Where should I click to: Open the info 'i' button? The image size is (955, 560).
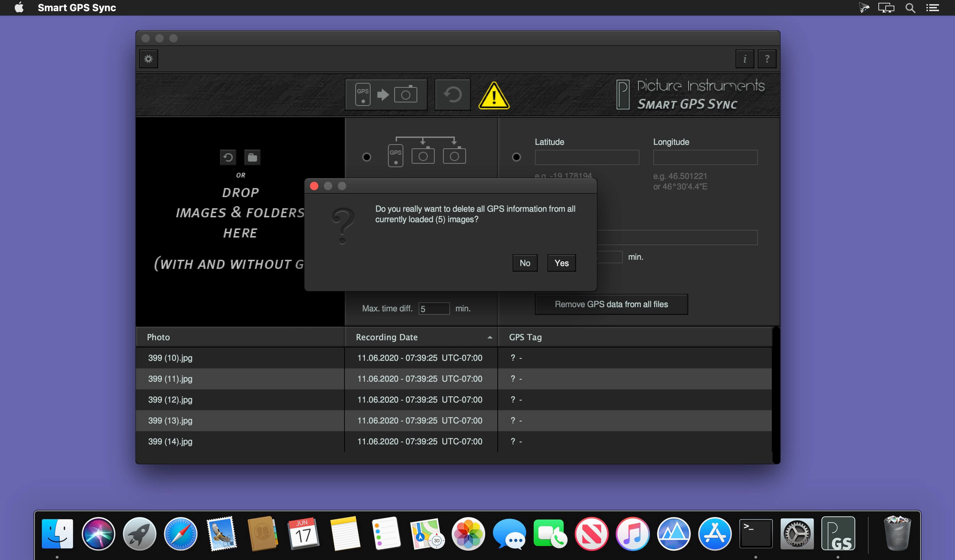[x=744, y=59]
